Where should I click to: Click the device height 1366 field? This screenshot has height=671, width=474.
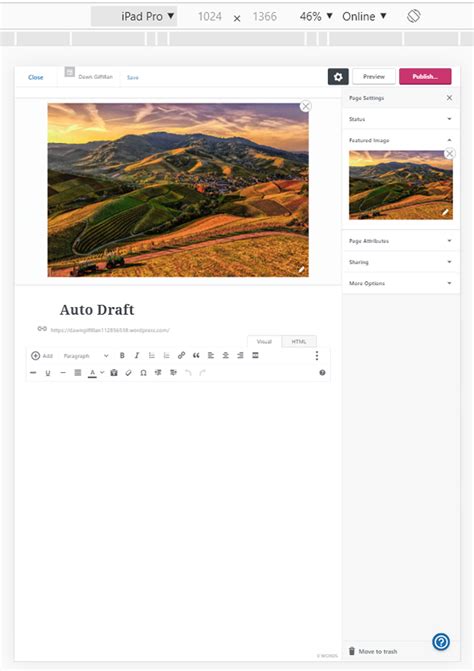[264, 17]
